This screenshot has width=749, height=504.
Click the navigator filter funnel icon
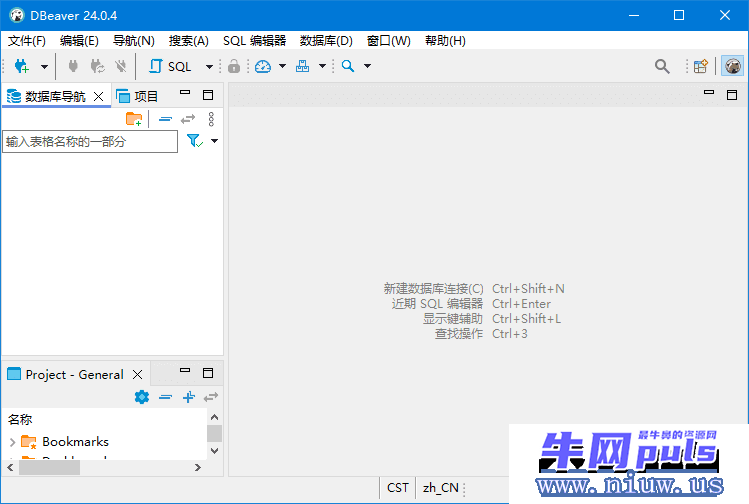pyautogui.click(x=194, y=141)
